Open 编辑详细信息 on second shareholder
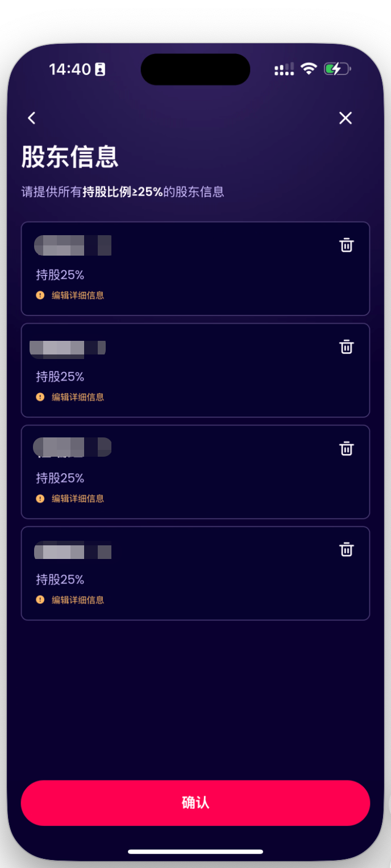This screenshot has height=868, width=391. click(78, 397)
